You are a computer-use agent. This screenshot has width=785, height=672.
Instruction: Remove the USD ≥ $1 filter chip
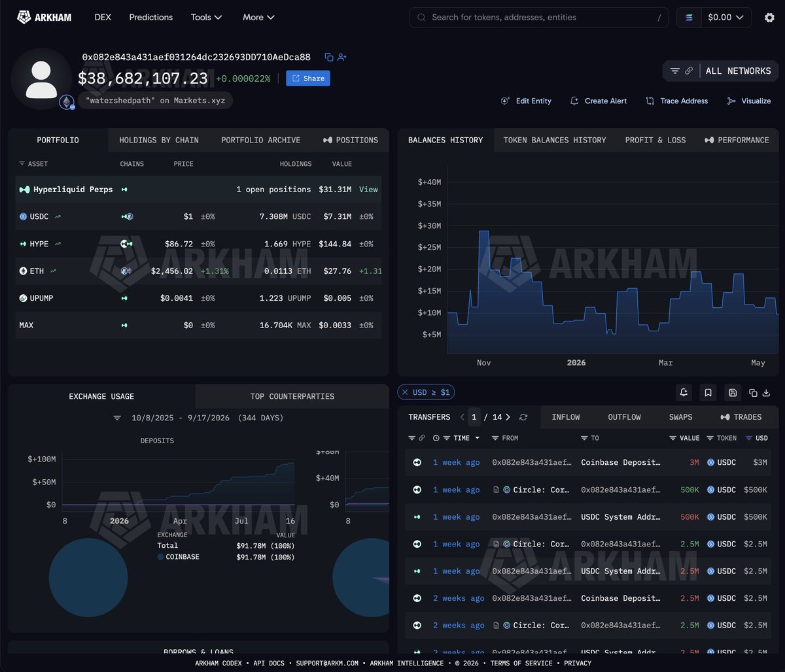pyautogui.click(x=406, y=392)
